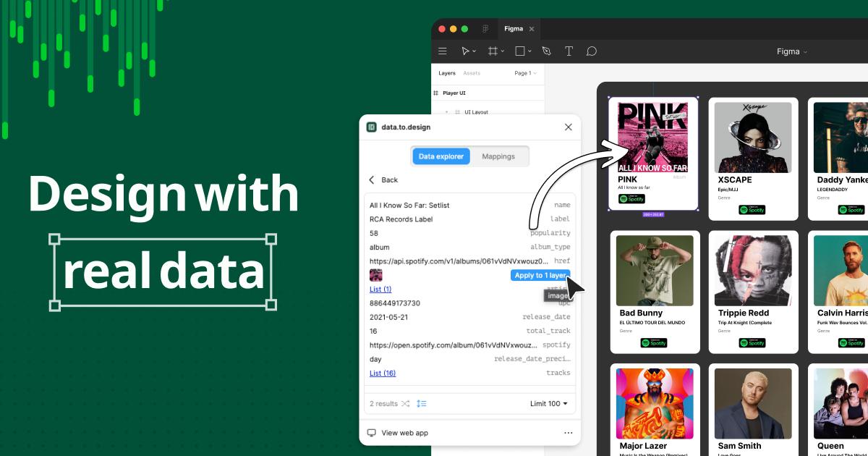Select the Comment tool
868x456 pixels.
pos(592,51)
